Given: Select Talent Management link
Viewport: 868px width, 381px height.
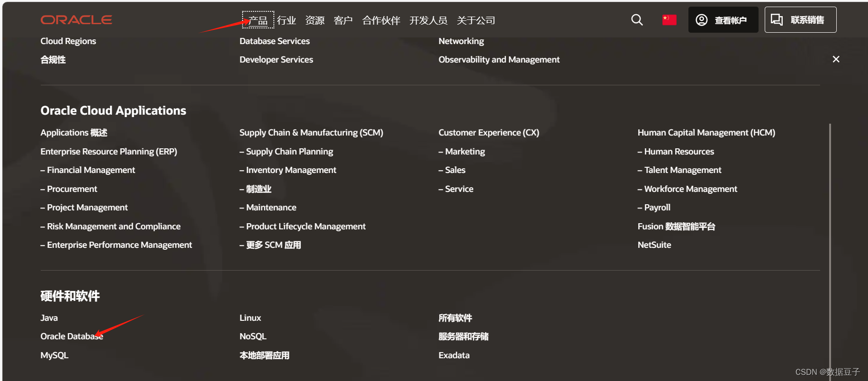Looking at the screenshot, I should pyautogui.click(x=679, y=170).
